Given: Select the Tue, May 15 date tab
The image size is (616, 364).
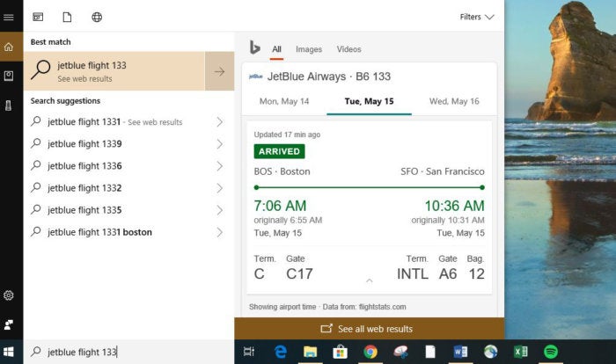Looking at the screenshot, I should coord(369,101).
